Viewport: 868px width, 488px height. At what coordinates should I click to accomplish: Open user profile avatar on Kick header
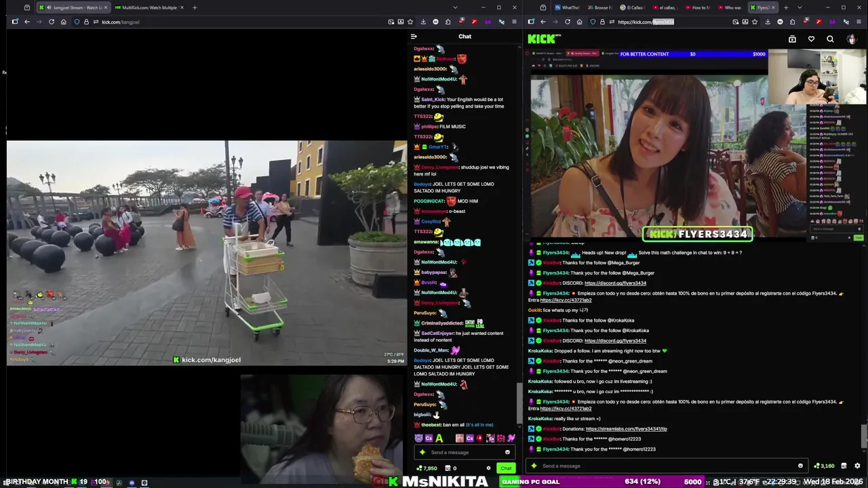pyautogui.click(x=851, y=39)
